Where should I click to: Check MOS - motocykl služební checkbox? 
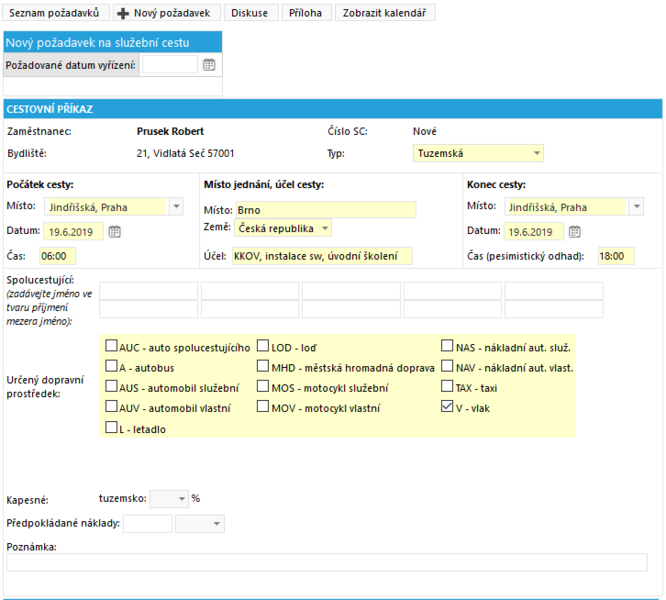(263, 386)
